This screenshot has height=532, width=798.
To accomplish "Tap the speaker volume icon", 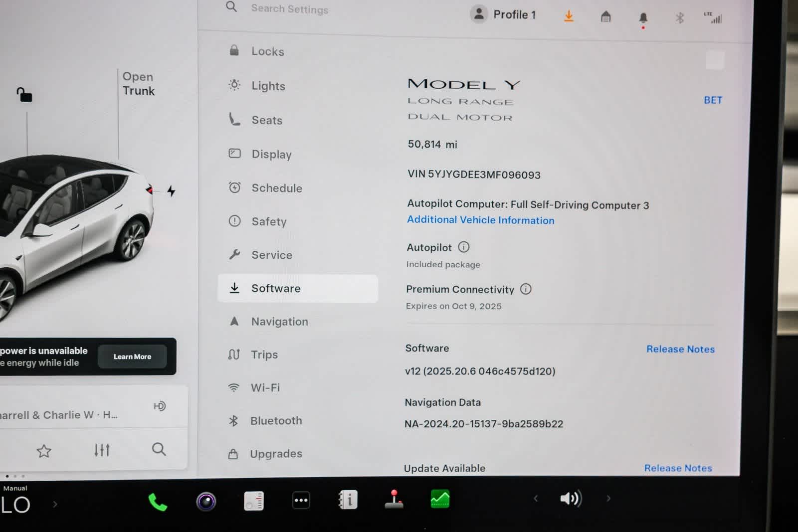I will [x=571, y=498].
